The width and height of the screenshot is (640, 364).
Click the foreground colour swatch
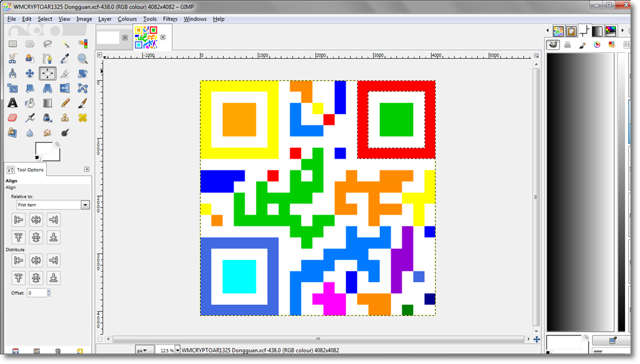coord(43,149)
